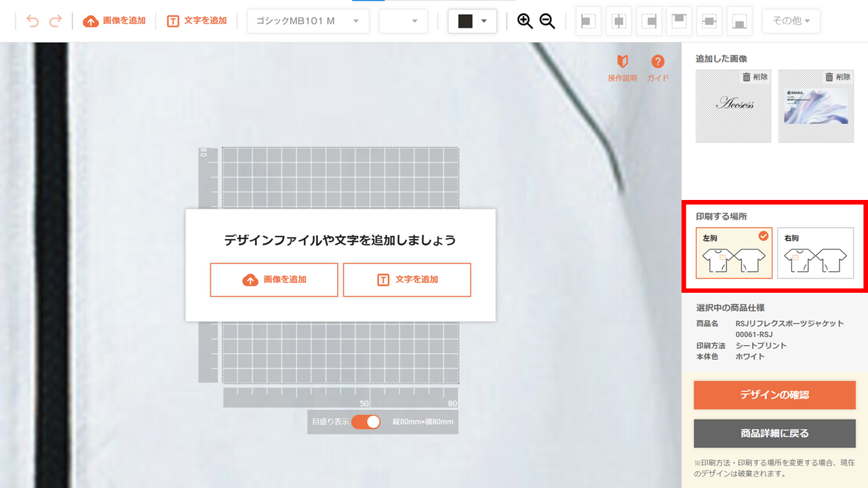
Task: Open the ガイド help icon
Action: click(x=658, y=68)
